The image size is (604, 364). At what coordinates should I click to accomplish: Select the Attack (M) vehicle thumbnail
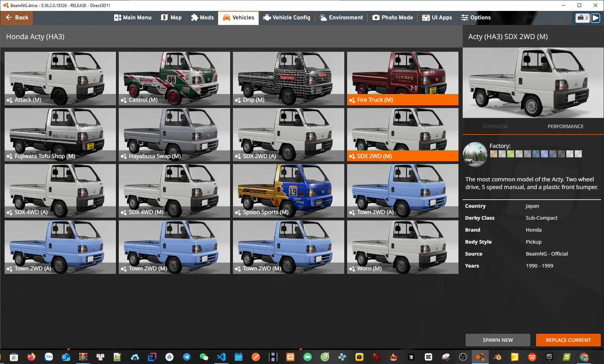click(60, 79)
